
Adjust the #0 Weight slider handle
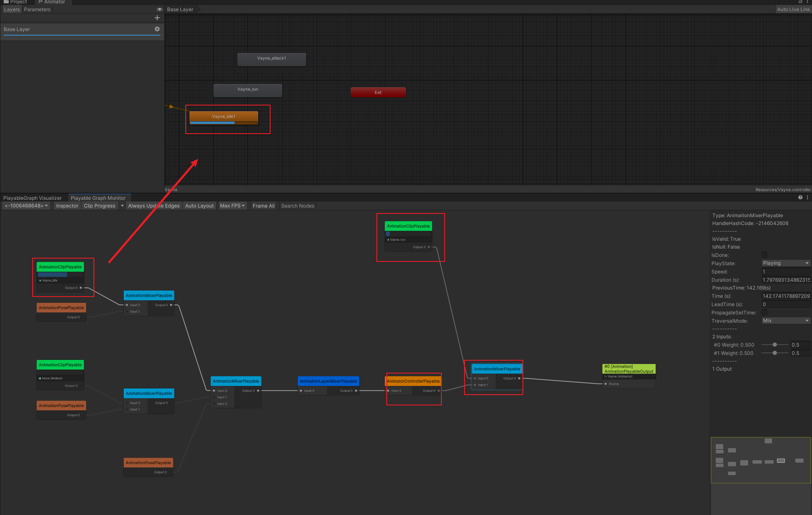point(775,345)
